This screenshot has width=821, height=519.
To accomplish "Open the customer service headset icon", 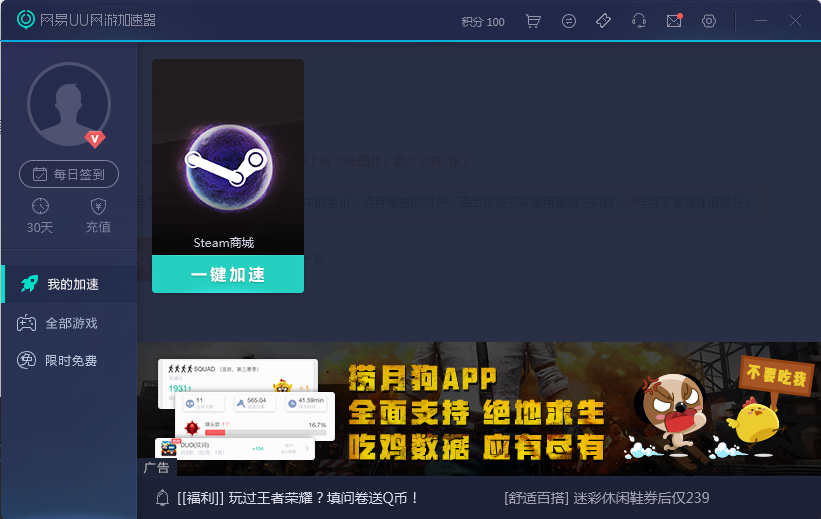I will click(639, 21).
